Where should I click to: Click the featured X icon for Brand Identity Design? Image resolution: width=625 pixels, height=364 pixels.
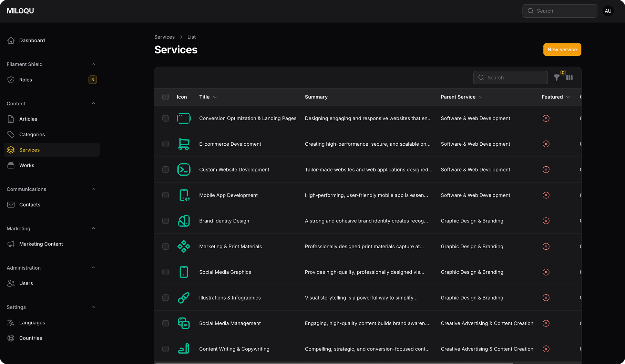(546, 221)
